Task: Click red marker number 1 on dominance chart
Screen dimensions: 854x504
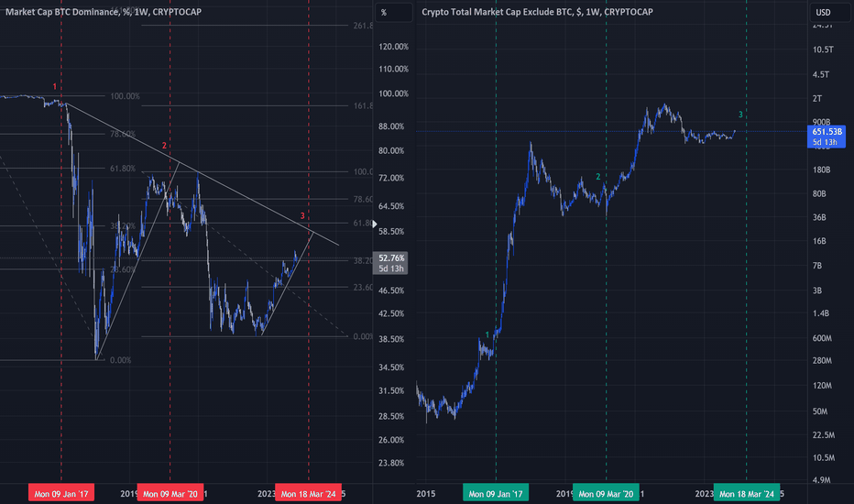Action: (54, 87)
